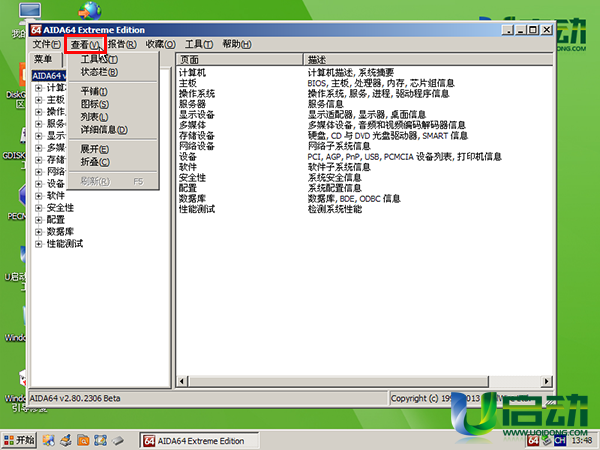Select the 安全性 row in page list
Image resolution: width=600 pixels, height=450 pixels.
click(x=192, y=178)
